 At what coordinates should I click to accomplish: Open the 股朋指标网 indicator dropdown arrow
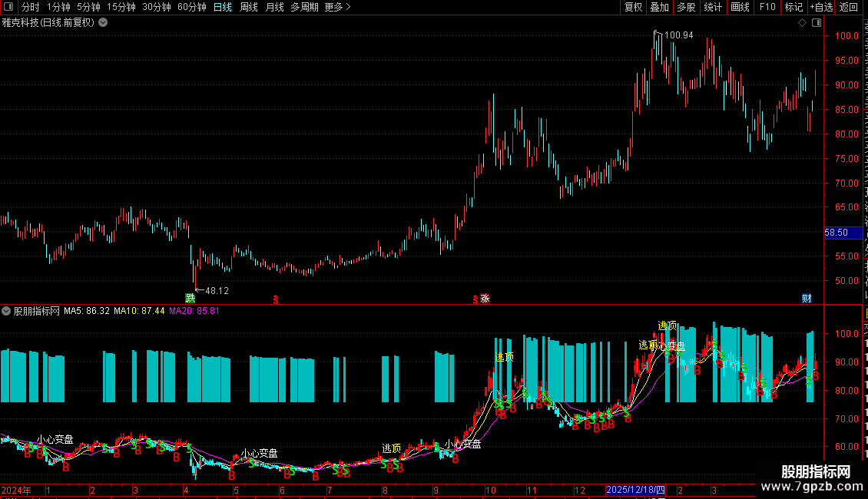(x=6, y=311)
